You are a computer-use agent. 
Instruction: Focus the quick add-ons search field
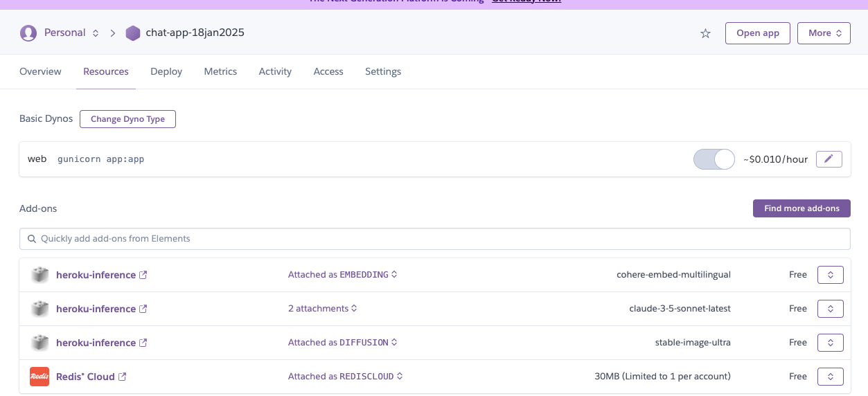[x=434, y=239]
